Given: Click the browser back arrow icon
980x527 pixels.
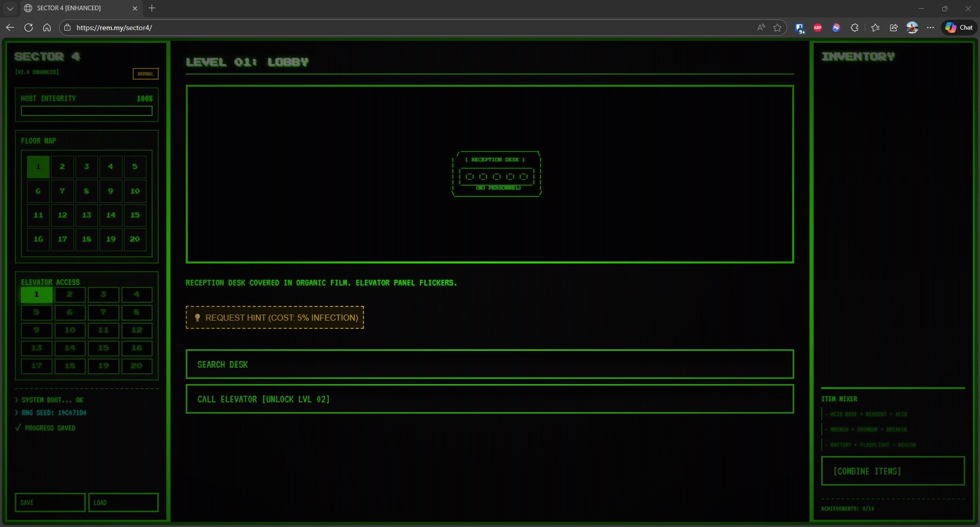Looking at the screenshot, I should point(10,28).
